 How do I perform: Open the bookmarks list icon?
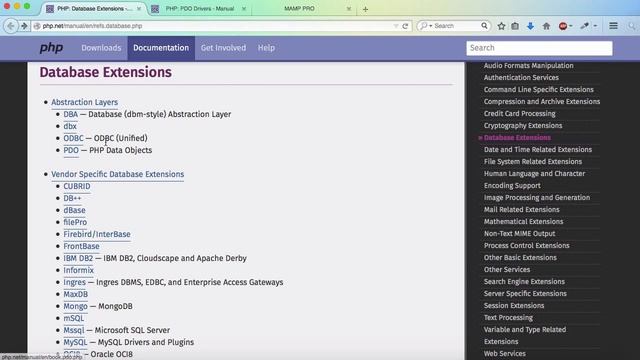pos(515,26)
